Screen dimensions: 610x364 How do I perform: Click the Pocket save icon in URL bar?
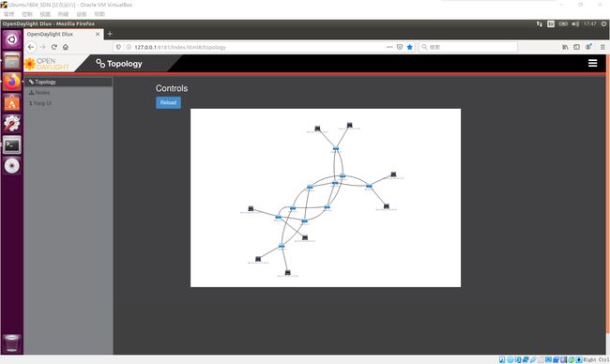point(400,47)
